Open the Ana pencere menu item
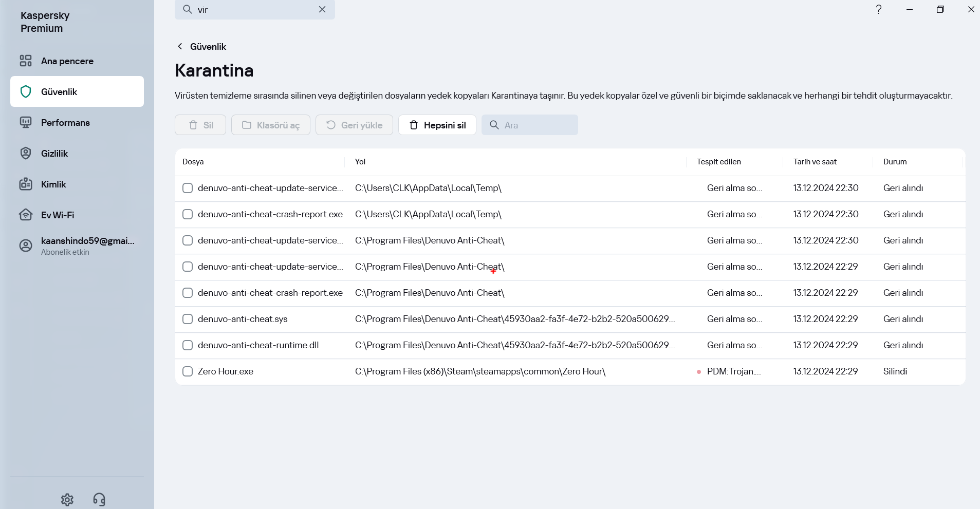This screenshot has width=980, height=509. (67, 61)
